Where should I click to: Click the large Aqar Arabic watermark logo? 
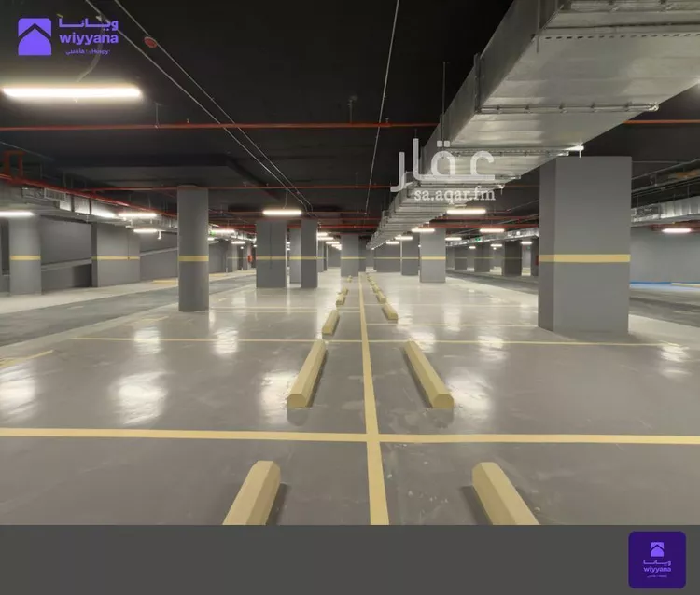tap(442, 164)
